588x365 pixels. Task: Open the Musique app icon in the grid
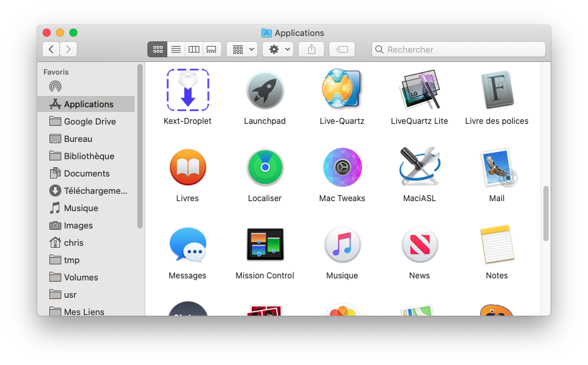click(342, 244)
